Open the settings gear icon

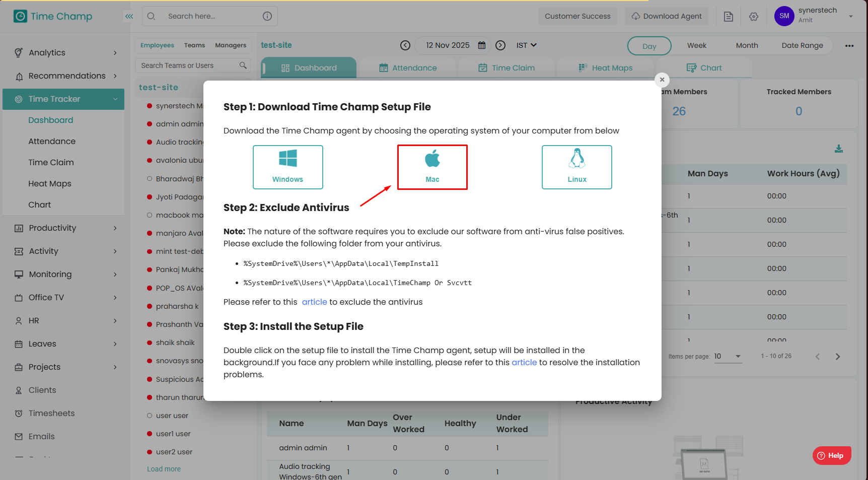tap(754, 17)
